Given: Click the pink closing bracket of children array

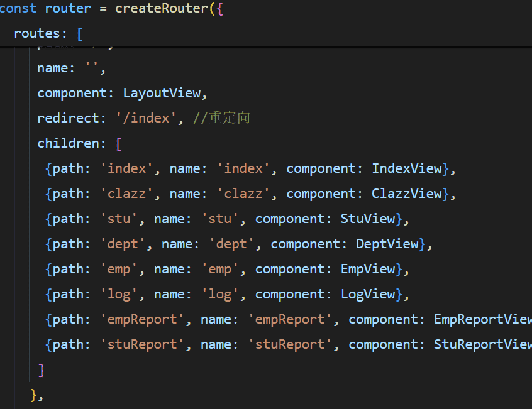Looking at the screenshot, I should click(41, 369).
